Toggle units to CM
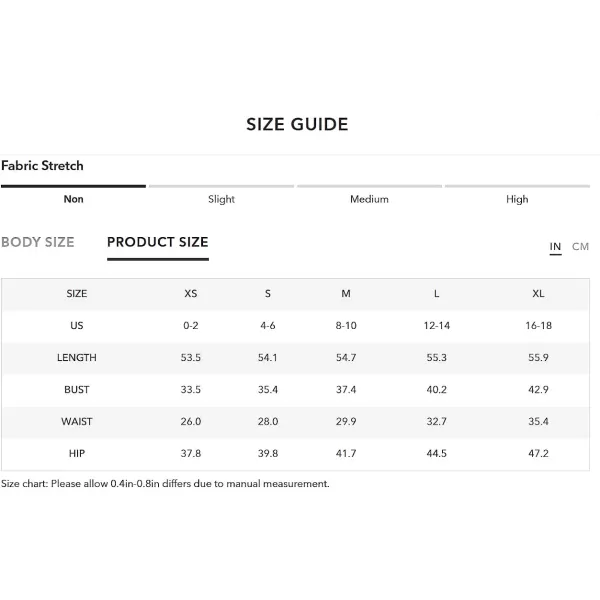 click(580, 246)
